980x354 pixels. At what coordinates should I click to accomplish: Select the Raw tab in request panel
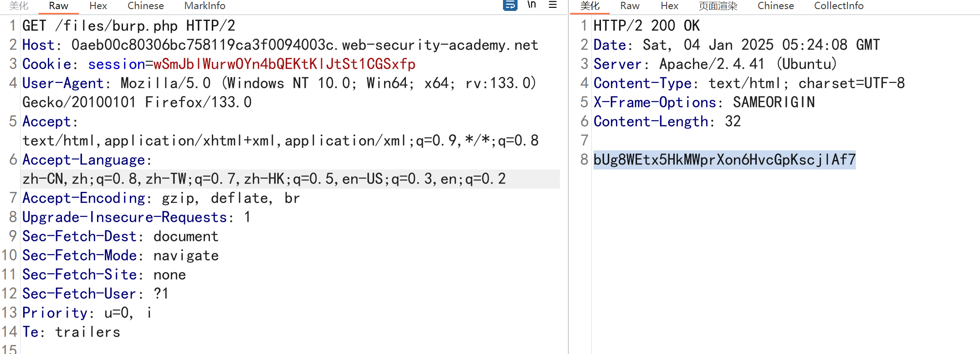pyautogui.click(x=58, y=6)
